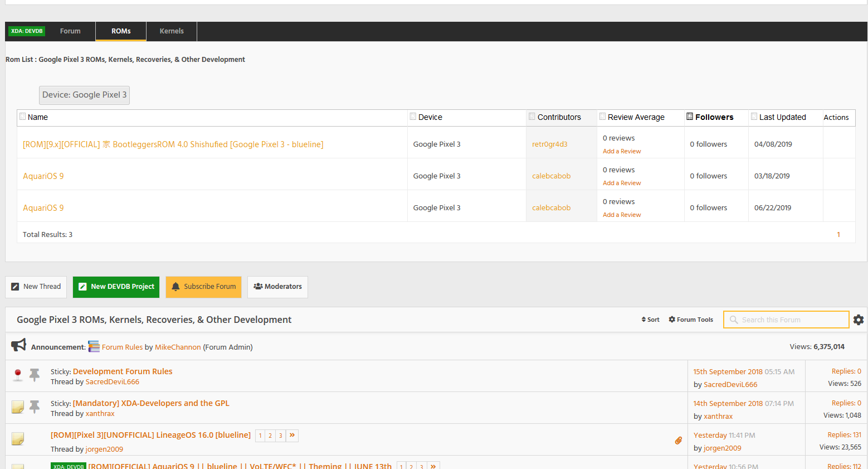Sort by Contributors column icon
868x469 pixels.
click(x=532, y=117)
